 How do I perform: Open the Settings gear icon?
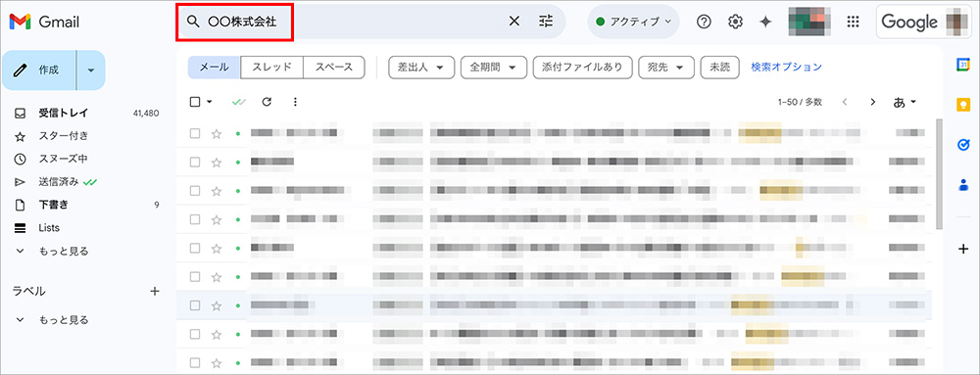[x=735, y=22]
